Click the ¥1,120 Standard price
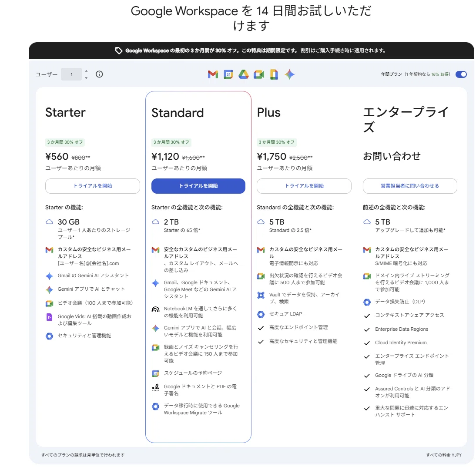This screenshot has width=476, height=467. click(165, 157)
